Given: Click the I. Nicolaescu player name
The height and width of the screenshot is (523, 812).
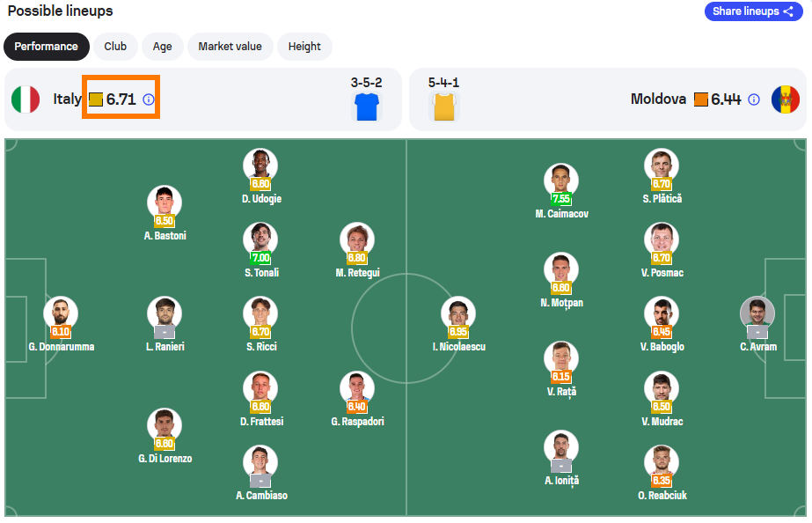Looking at the screenshot, I should click(x=459, y=347).
